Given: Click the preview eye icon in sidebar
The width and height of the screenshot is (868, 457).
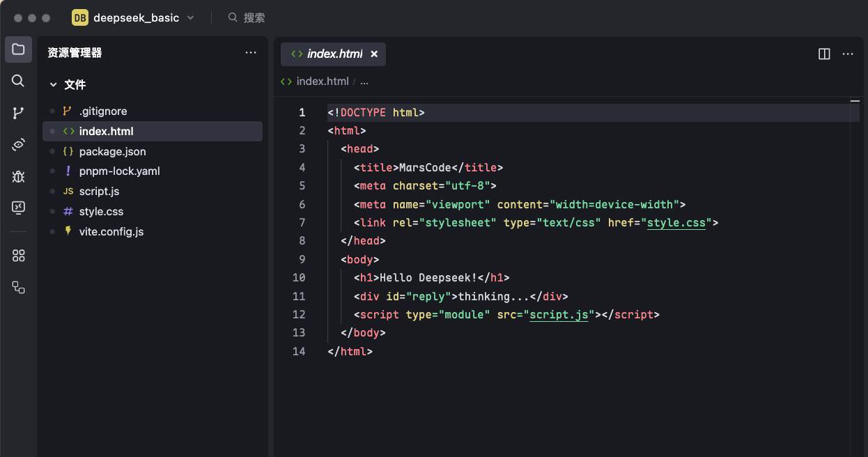Looking at the screenshot, I should [x=19, y=144].
